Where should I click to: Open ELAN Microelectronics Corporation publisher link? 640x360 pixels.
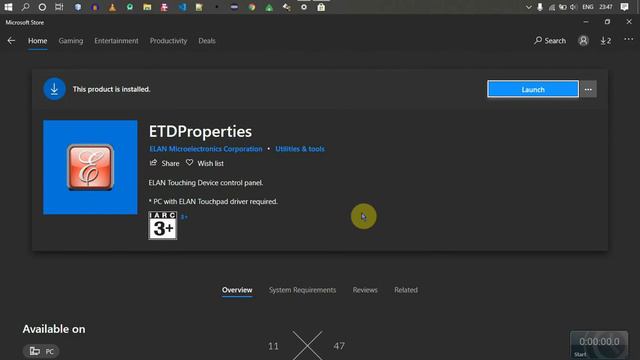point(206,149)
